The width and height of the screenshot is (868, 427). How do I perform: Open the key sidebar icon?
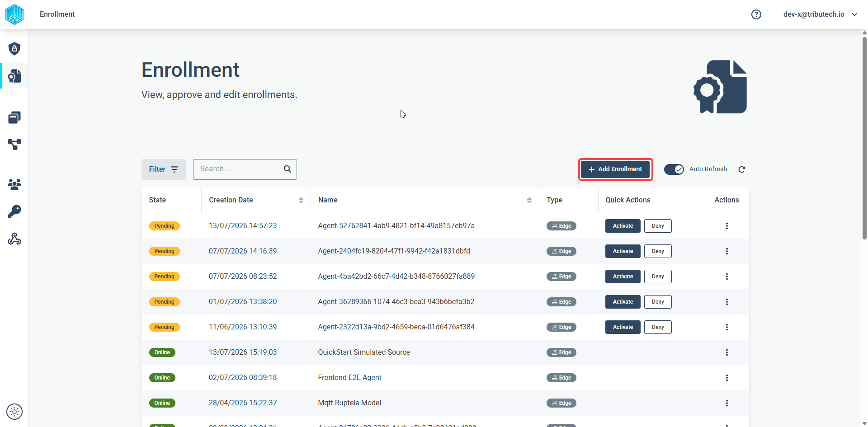click(x=14, y=211)
